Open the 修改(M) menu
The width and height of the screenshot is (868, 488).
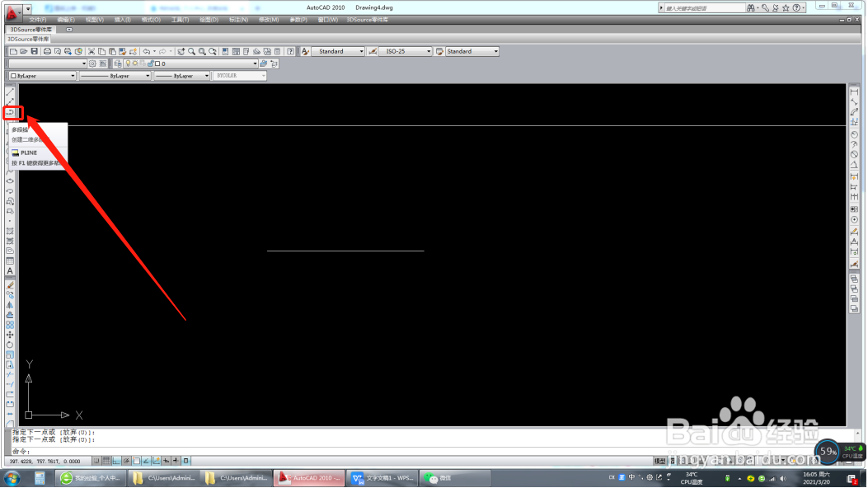coord(269,20)
